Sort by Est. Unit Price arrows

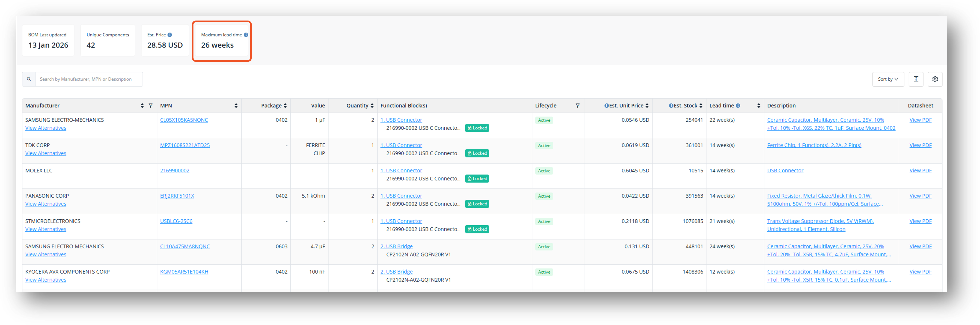(x=647, y=106)
